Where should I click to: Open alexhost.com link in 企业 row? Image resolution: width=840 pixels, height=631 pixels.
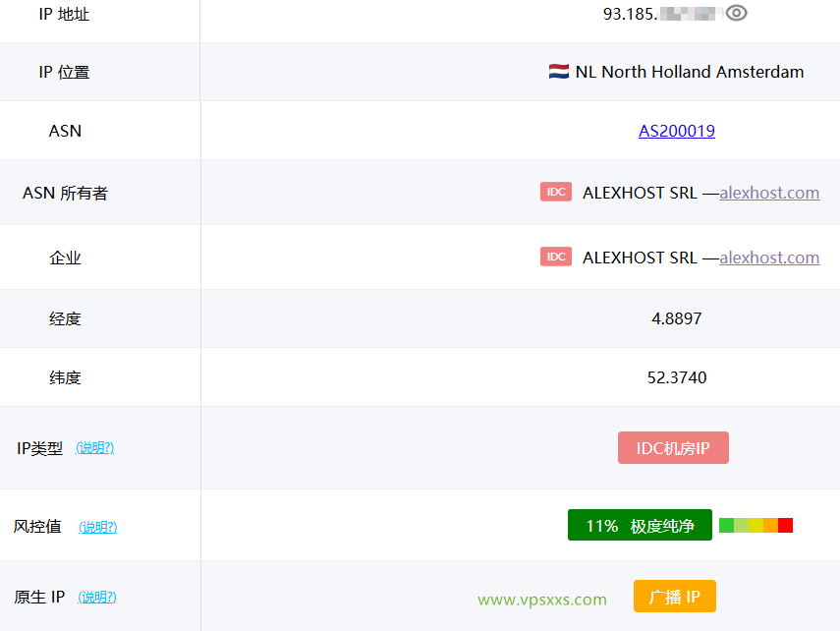coord(769,258)
